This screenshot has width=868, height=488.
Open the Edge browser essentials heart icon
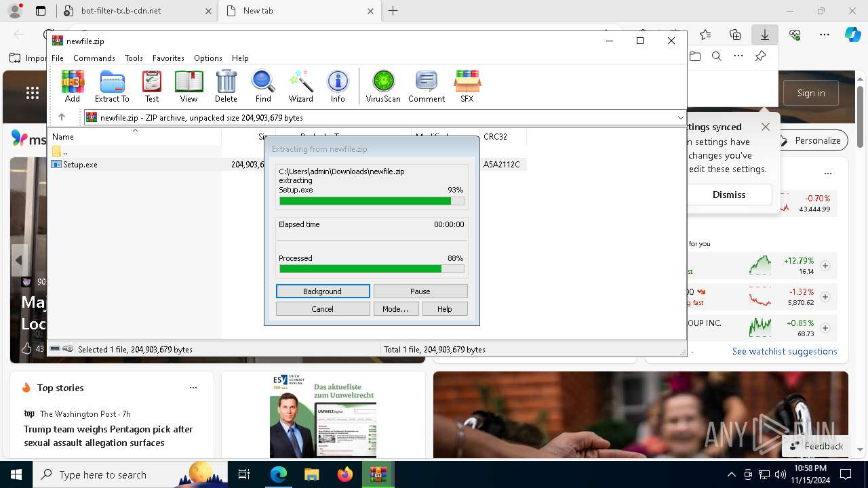[x=795, y=35]
